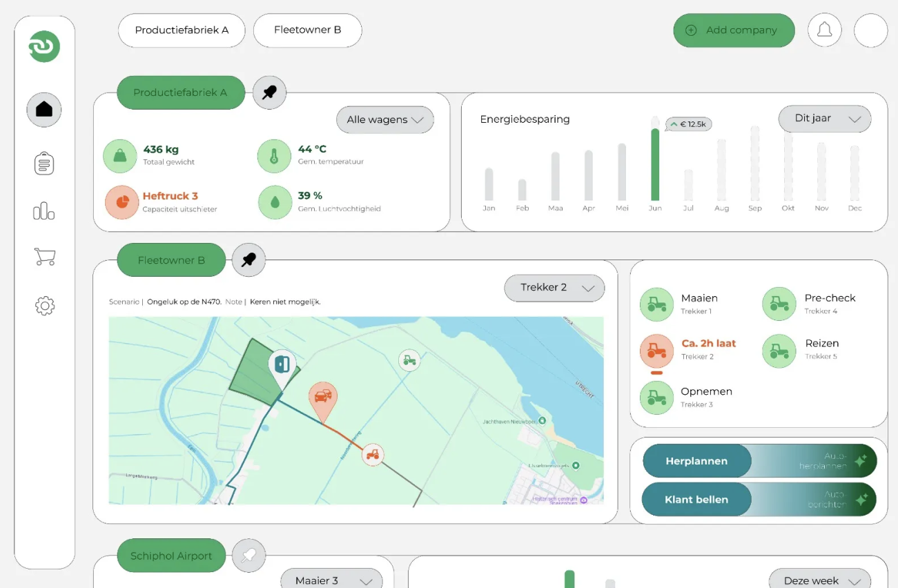This screenshot has width=898, height=588.
Task: Open the clipboard tasks sidebar icon
Action: point(44,164)
